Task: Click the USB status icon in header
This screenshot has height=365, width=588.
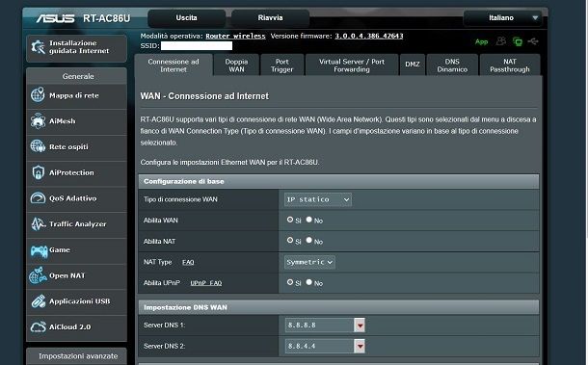Action: click(x=533, y=41)
